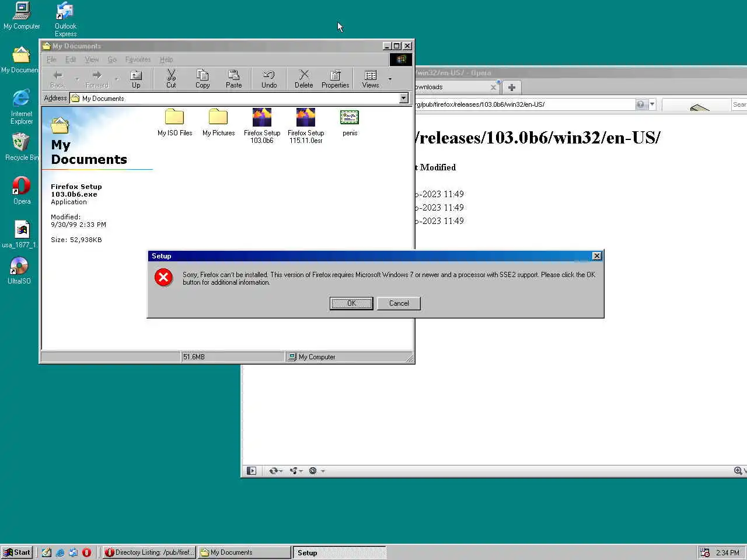The width and height of the screenshot is (747, 560).
Task: Click the Views toolbar button
Action: click(x=371, y=79)
